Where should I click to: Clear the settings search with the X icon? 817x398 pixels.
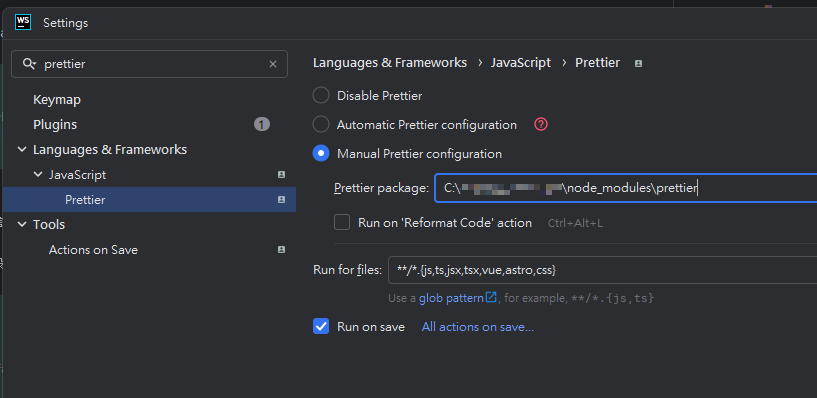273,64
